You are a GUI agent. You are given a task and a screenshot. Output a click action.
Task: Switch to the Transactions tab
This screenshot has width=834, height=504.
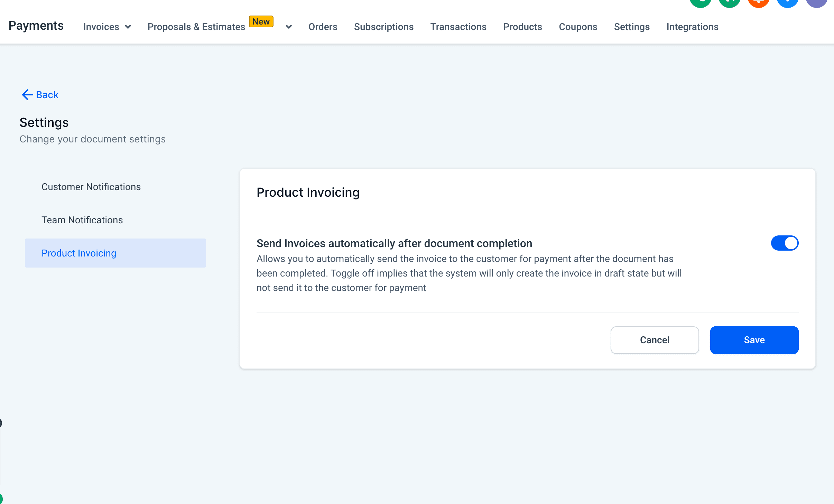point(458,27)
